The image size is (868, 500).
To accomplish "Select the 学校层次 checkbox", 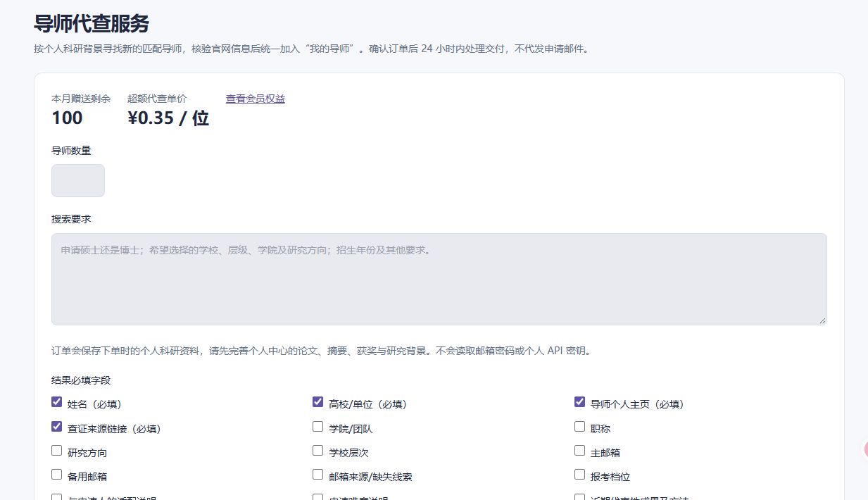I will click(318, 451).
